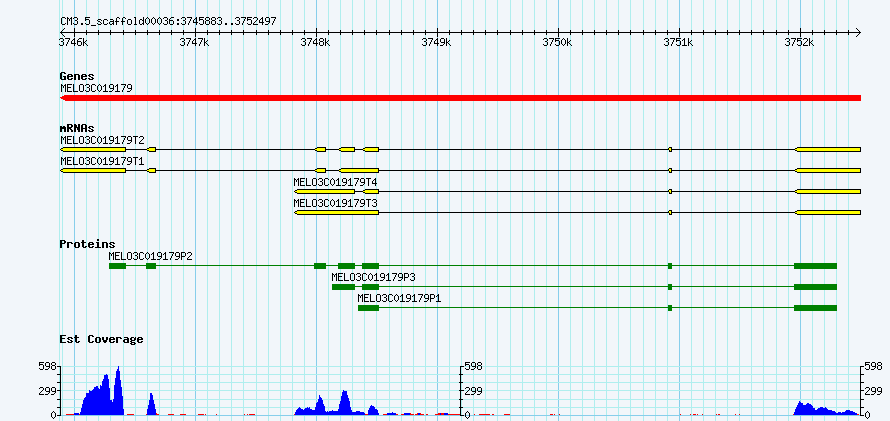Viewport: 890px width, 421px height.
Task: Click the T4 transcript's small exon near 3751k
Action: (x=670, y=191)
